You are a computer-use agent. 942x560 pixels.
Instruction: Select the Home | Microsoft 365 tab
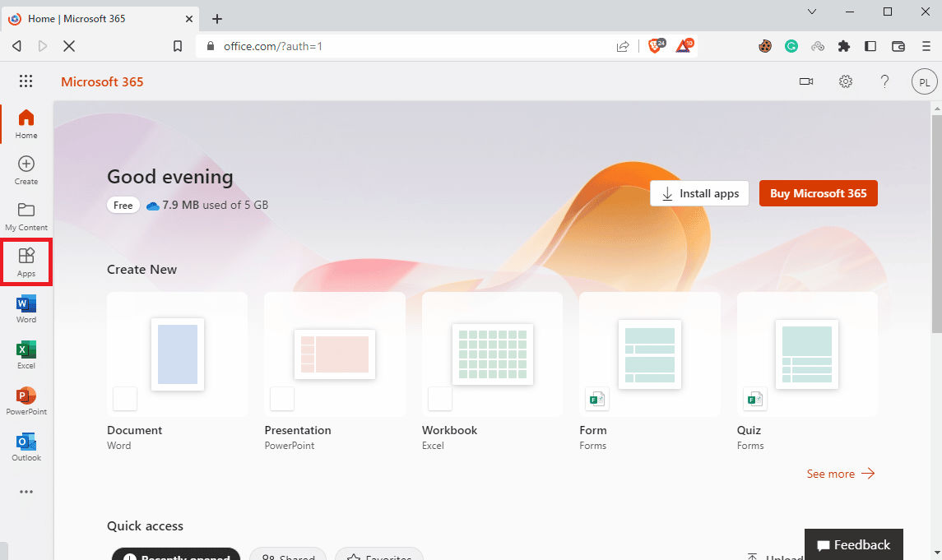(101, 19)
